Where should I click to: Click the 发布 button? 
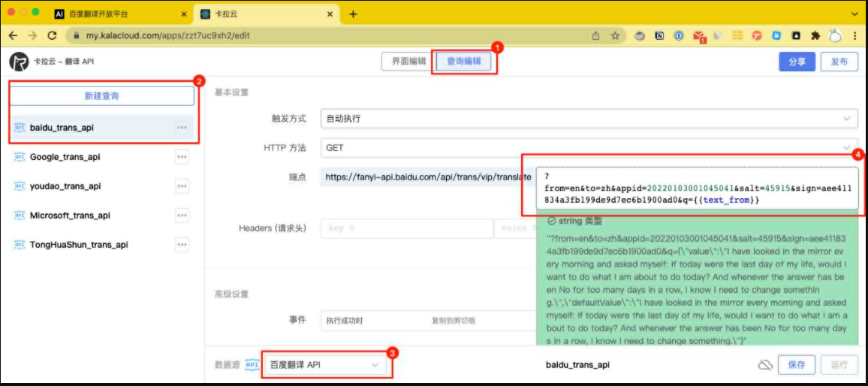pyautogui.click(x=839, y=62)
